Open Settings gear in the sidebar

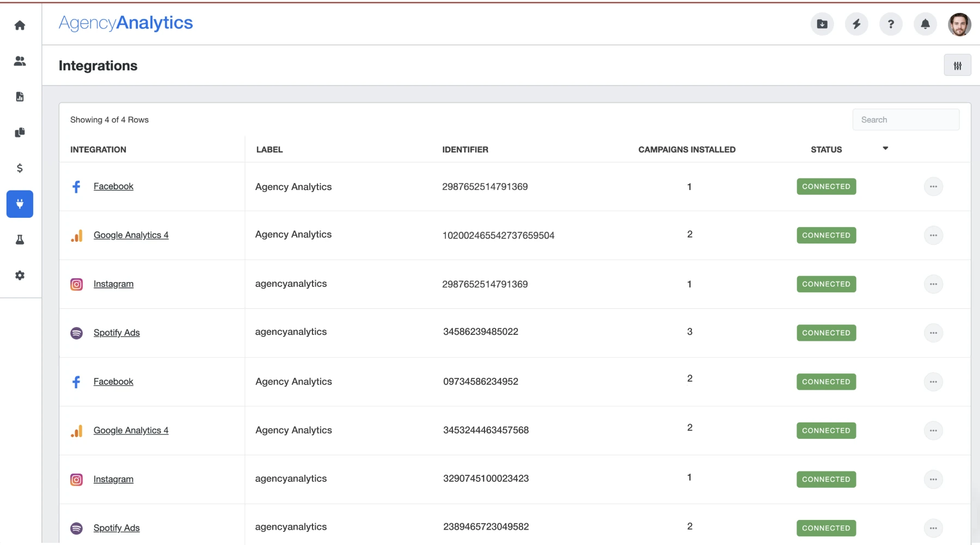coord(20,275)
